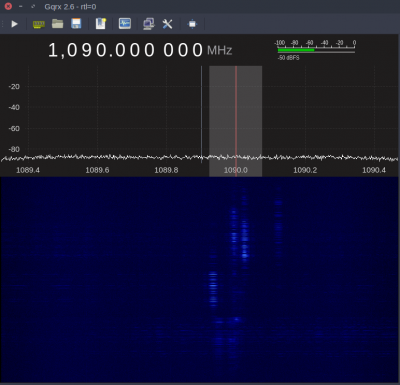Open the bookmarks notepad icon

click(101, 24)
